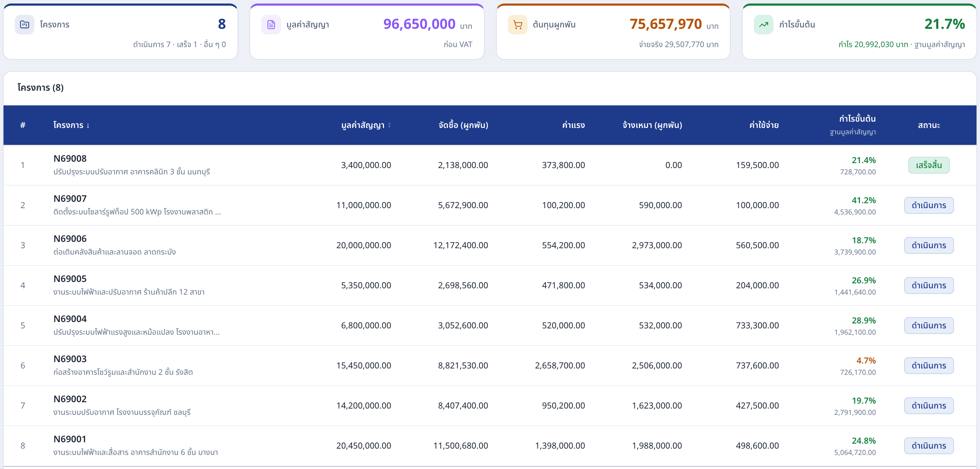Click the trending-up icon beside กำไรขั้นต้น
The width and height of the screenshot is (980, 469).
(x=764, y=25)
